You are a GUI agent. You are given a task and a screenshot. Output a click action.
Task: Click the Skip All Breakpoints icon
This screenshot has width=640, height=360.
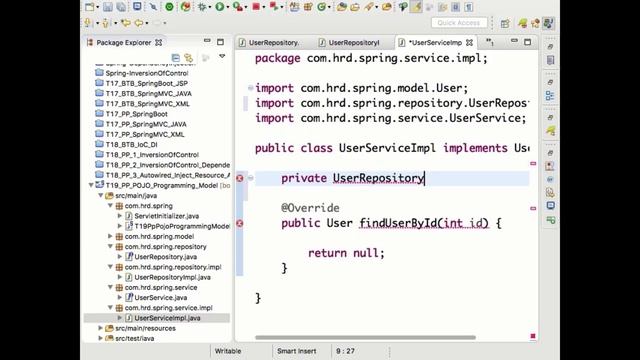coord(153,7)
